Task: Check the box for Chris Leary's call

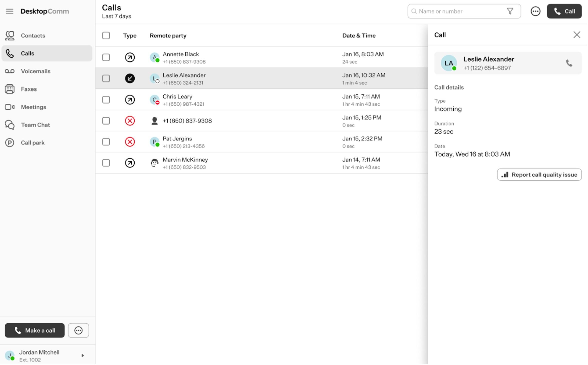Action: pyautogui.click(x=106, y=100)
